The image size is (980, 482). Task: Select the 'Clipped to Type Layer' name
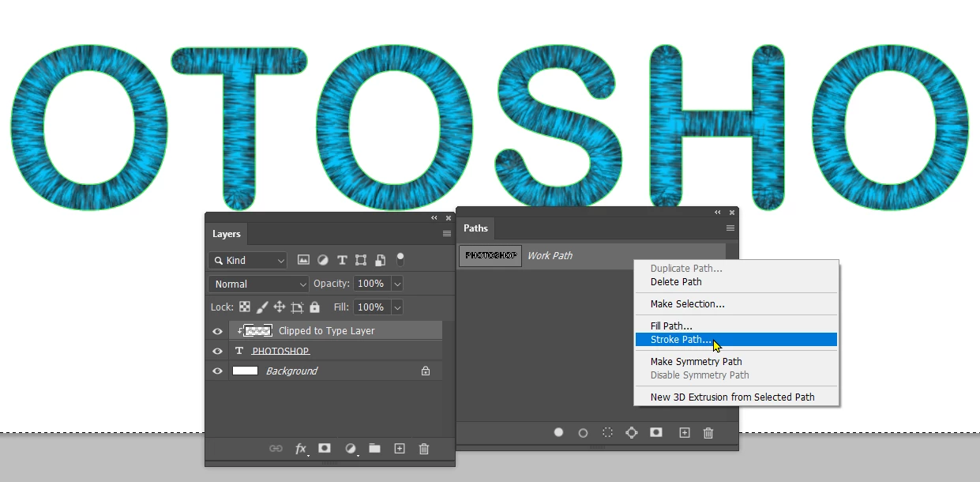(x=327, y=331)
